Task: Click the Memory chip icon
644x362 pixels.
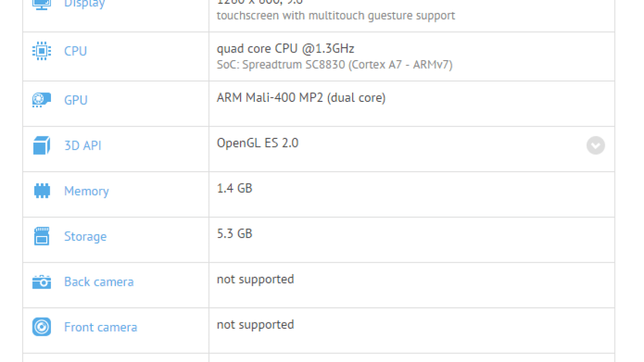Action: pos(41,191)
